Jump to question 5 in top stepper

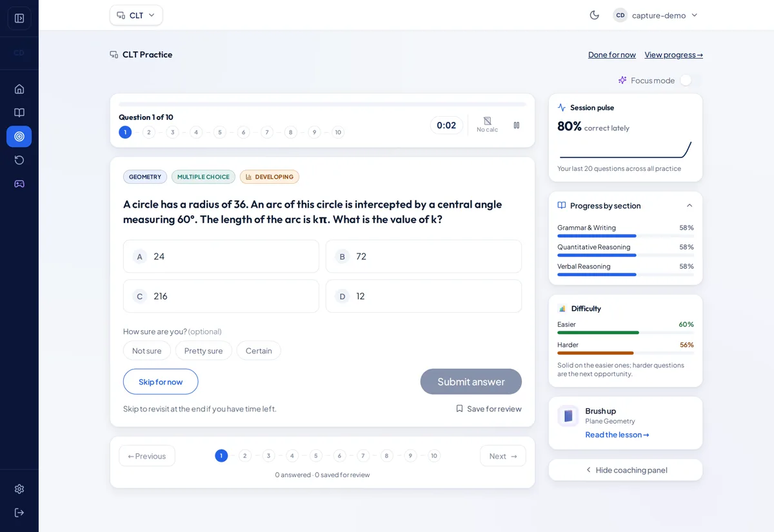tap(220, 132)
